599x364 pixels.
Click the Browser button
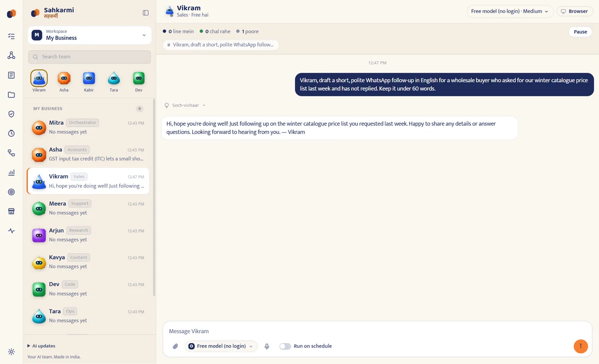coord(574,11)
